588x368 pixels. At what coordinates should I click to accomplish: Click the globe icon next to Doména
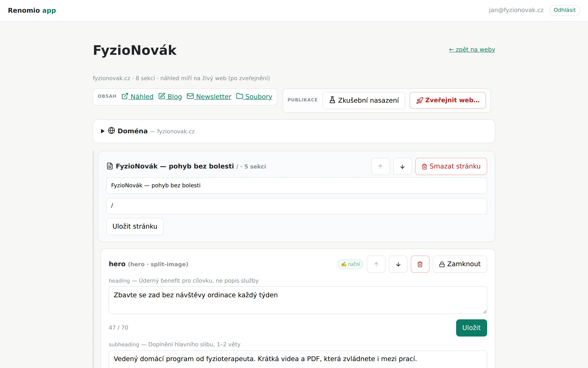111,131
